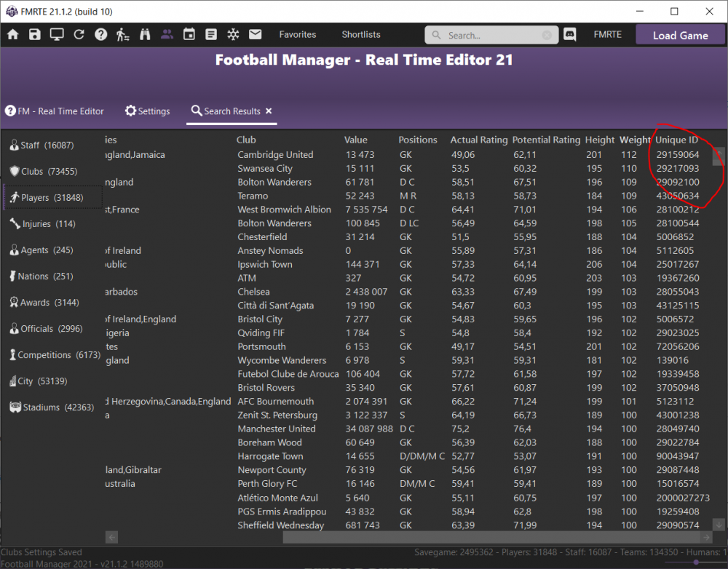Open the mail envelope icon
This screenshot has height=569, width=728.
[256, 34]
